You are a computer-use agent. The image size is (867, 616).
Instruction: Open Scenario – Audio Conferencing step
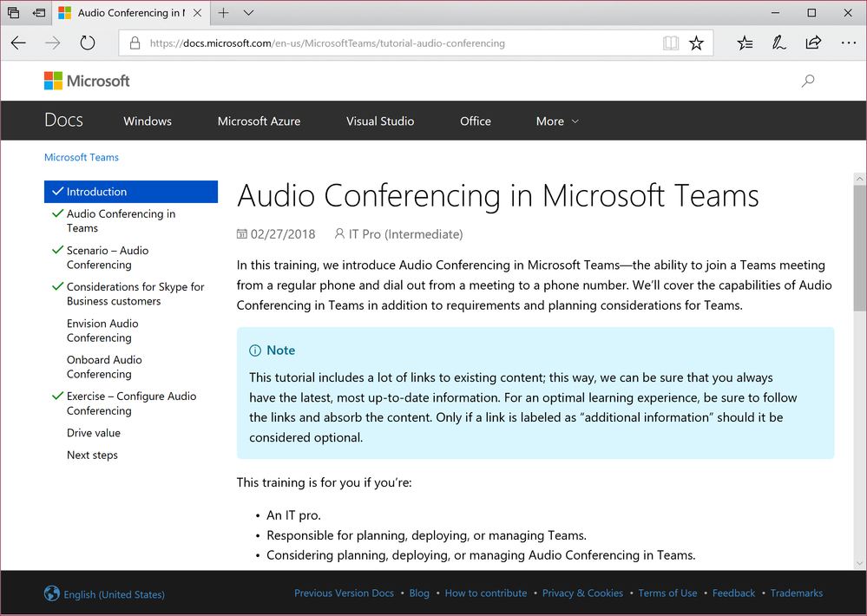tap(108, 257)
